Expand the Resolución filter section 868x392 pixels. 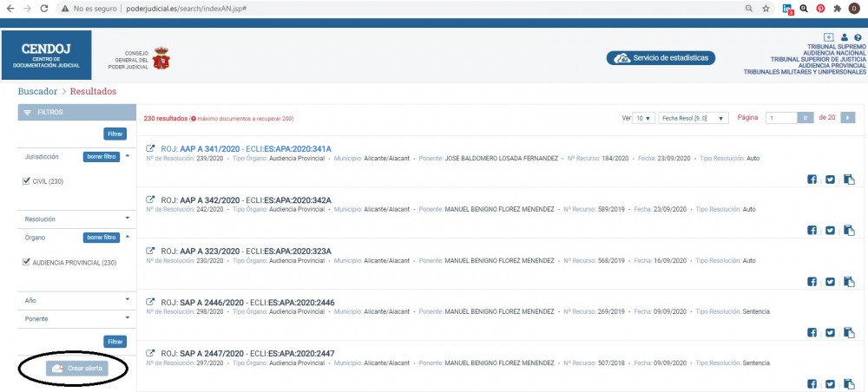point(128,219)
